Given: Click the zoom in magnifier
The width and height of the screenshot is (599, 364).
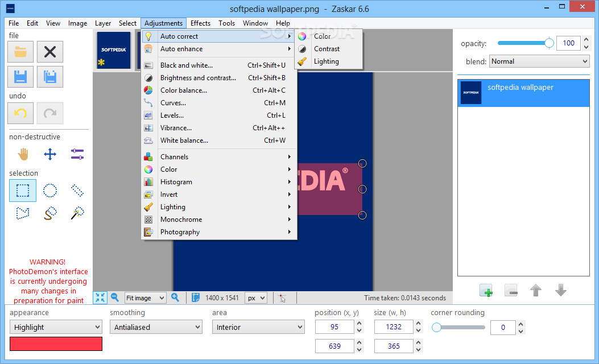Looking at the screenshot, I should tap(175, 297).
